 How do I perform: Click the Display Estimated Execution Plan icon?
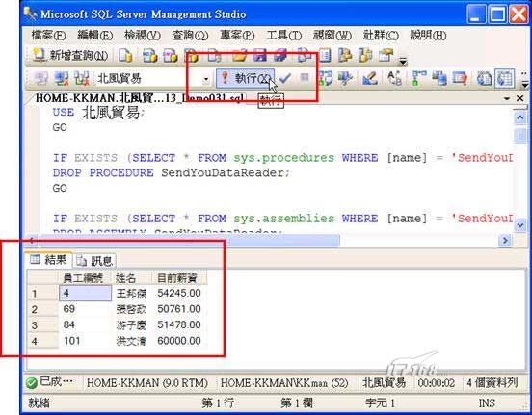point(326,78)
